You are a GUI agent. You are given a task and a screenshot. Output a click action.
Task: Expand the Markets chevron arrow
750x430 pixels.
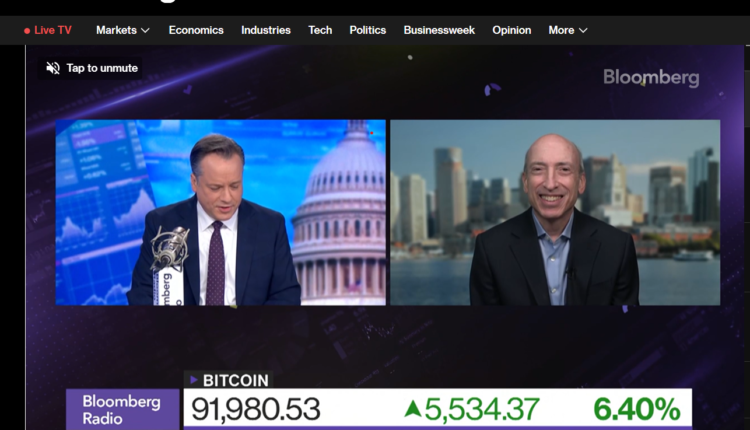(145, 30)
